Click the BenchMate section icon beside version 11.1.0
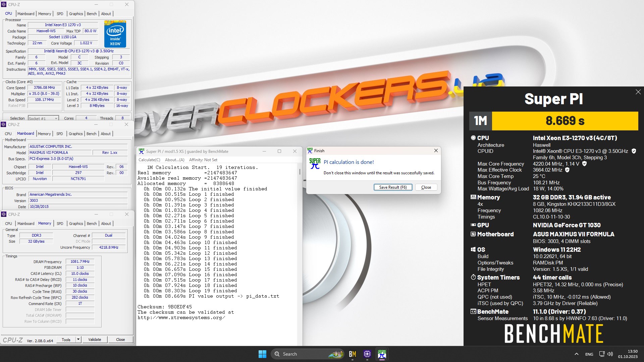This screenshot has height=362, width=644. tap(473, 311)
